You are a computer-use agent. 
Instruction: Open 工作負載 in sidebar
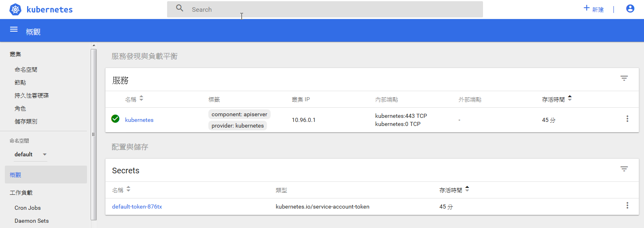(x=21, y=193)
